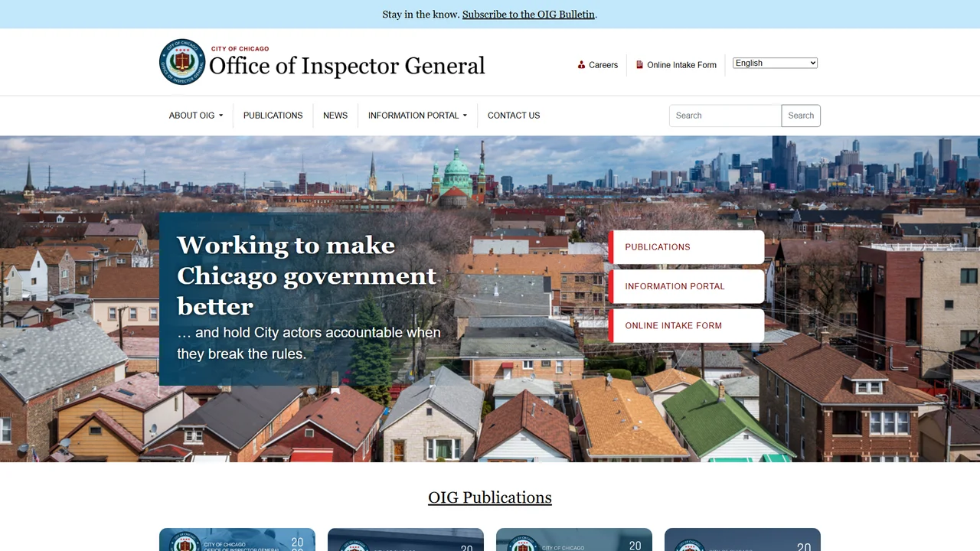Open the English language dropdown
Viewport: 980px width, 551px height.
coord(775,63)
